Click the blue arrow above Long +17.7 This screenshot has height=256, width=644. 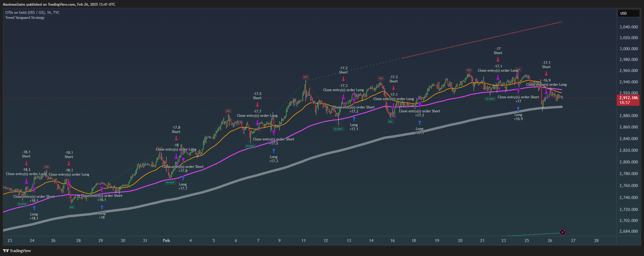coord(183,178)
